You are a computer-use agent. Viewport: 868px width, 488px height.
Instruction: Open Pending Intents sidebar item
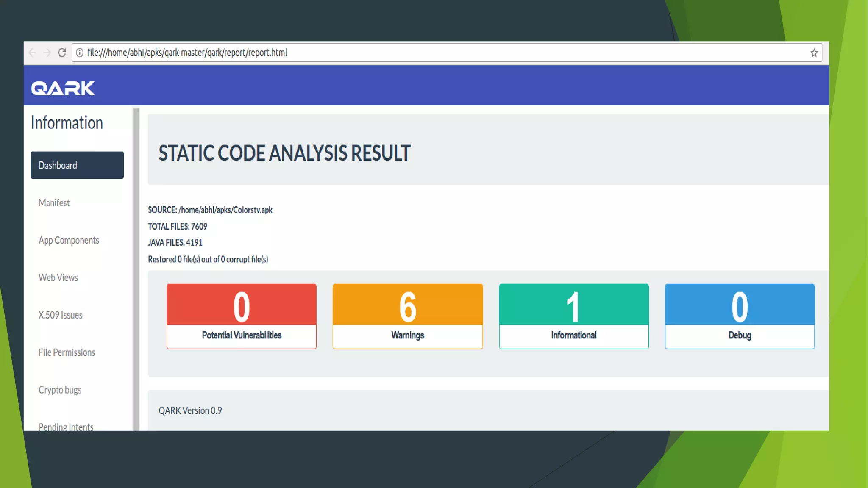click(x=66, y=426)
